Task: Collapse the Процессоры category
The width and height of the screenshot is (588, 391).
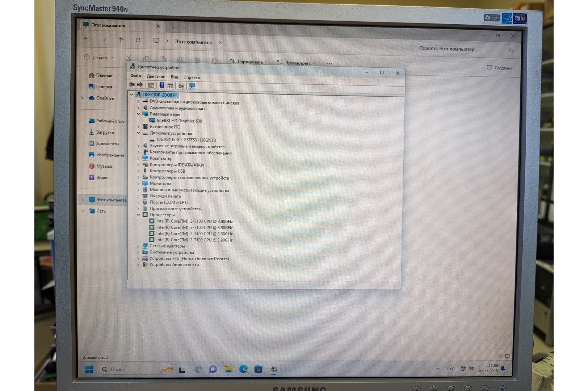Action: [x=138, y=215]
